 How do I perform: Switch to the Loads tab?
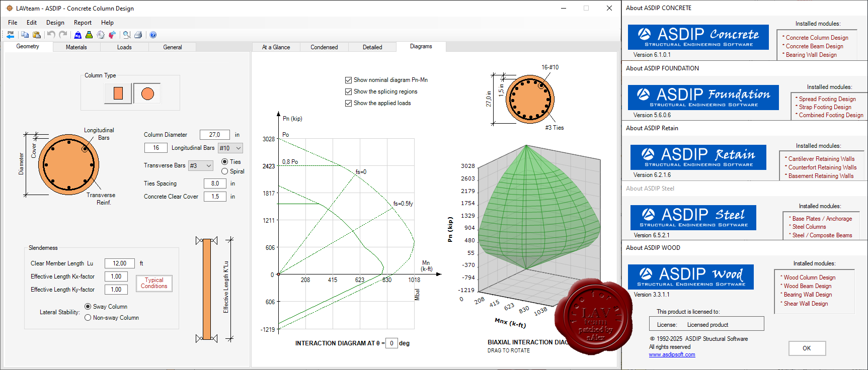click(x=124, y=47)
